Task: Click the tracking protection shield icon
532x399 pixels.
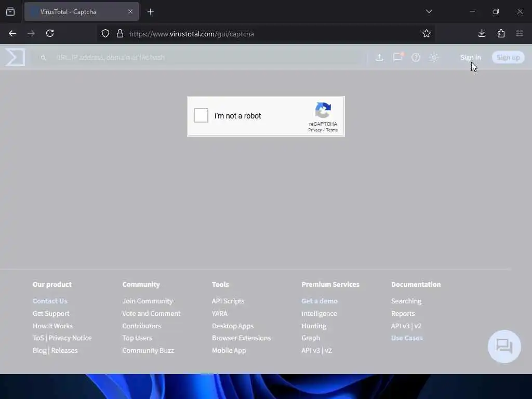Action: (105, 33)
